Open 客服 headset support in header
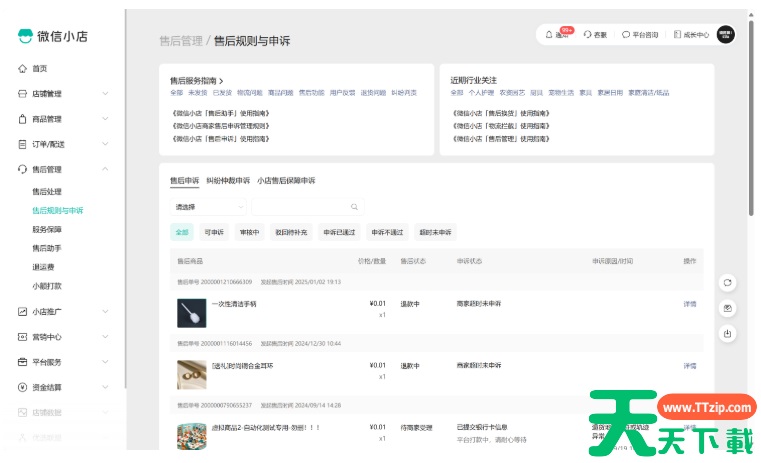761x463 pixels. (x=588, y=34)
